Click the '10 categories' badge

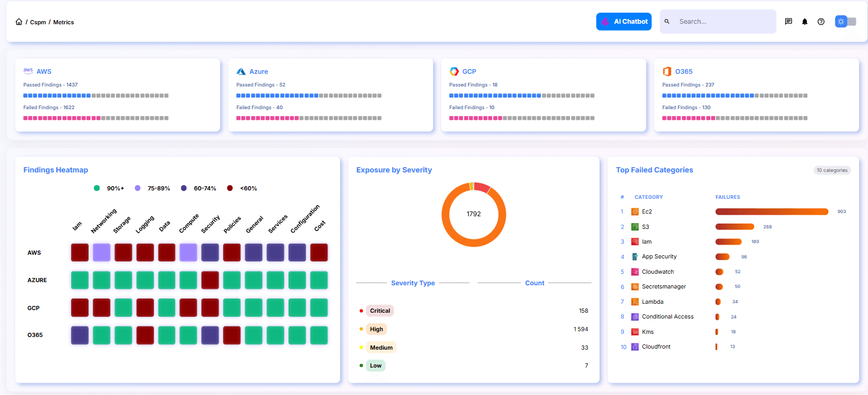click(x=832, y=170)
